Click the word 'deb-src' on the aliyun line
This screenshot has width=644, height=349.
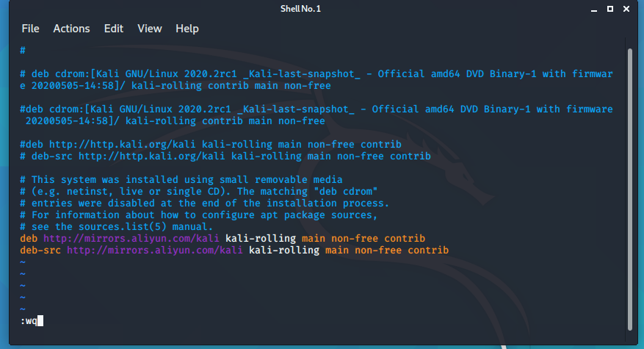tap(40, 250)
